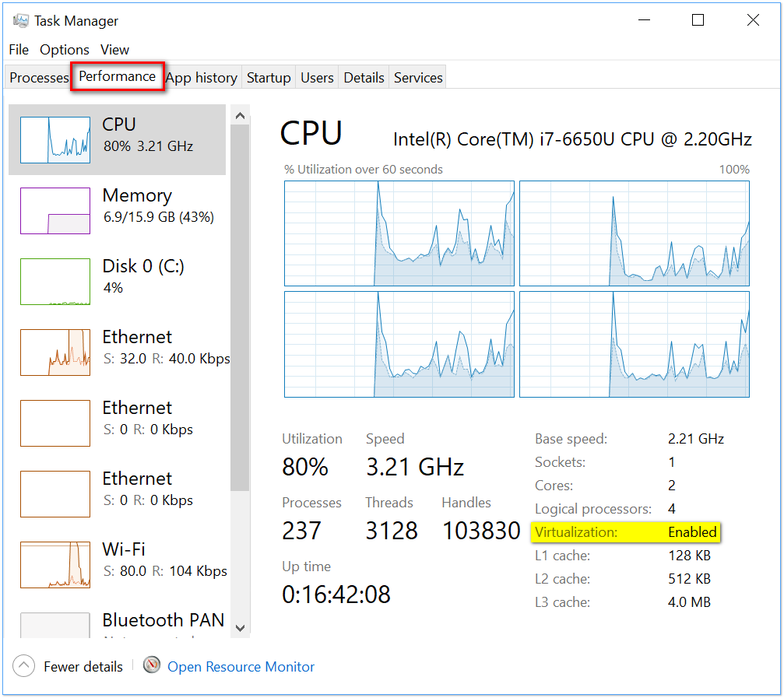
Task: Click the Cores value 2
Action: (x=672, y=486)
